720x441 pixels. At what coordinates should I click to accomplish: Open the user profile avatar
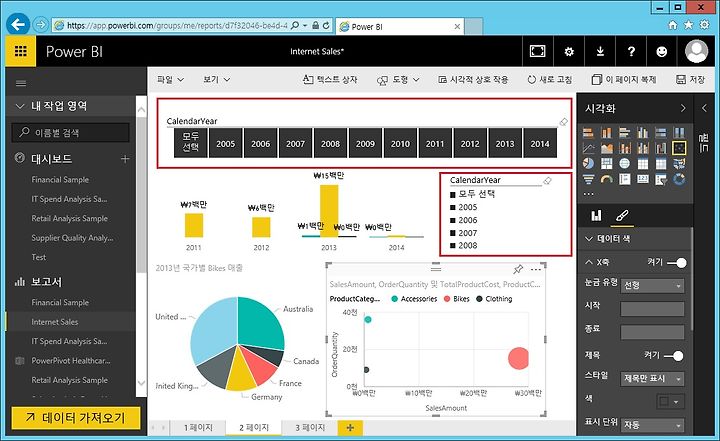point(696,51)
